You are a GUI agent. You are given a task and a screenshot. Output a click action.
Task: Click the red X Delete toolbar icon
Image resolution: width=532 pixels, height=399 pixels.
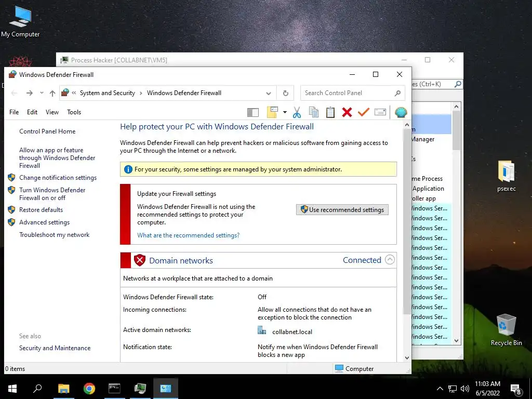coord(347,112)
